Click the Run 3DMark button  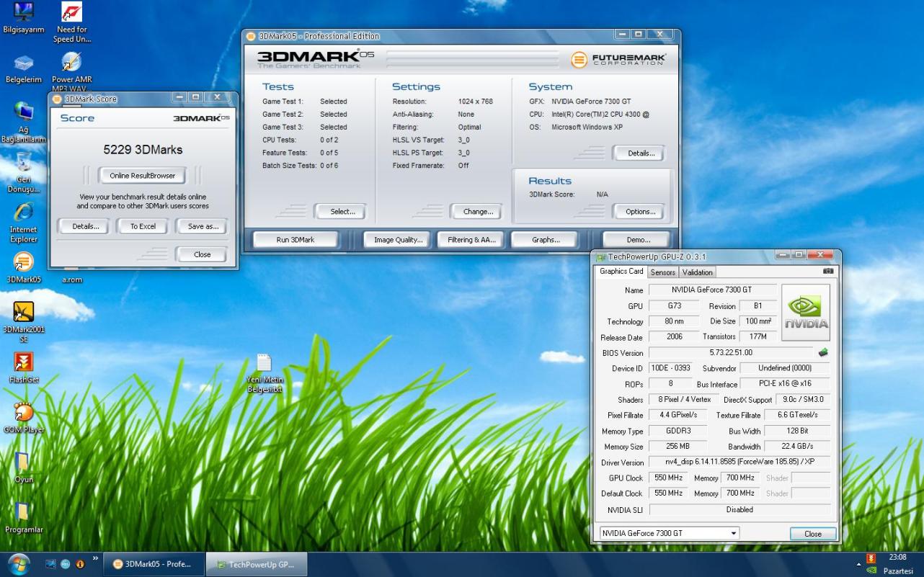pos(296,240)
